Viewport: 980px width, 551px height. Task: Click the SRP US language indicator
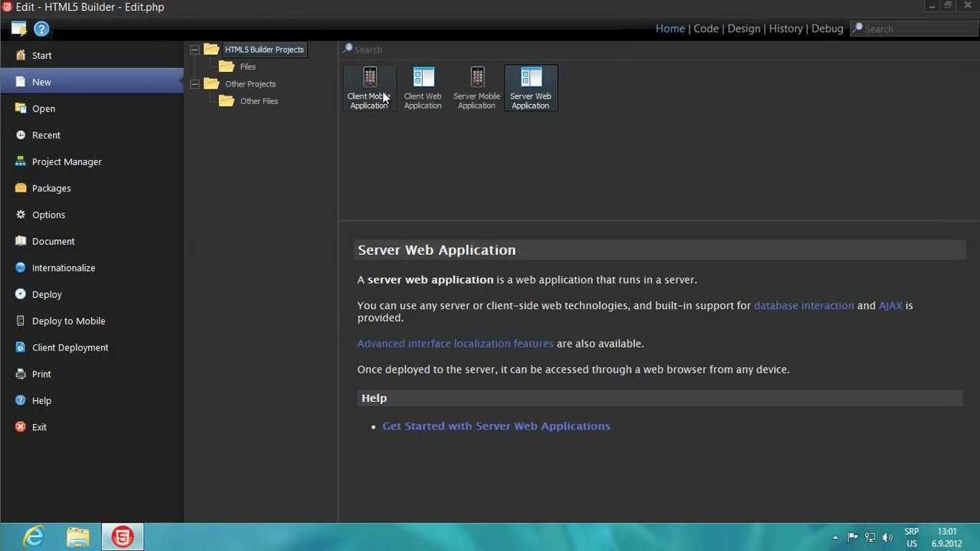coord(911,537)
